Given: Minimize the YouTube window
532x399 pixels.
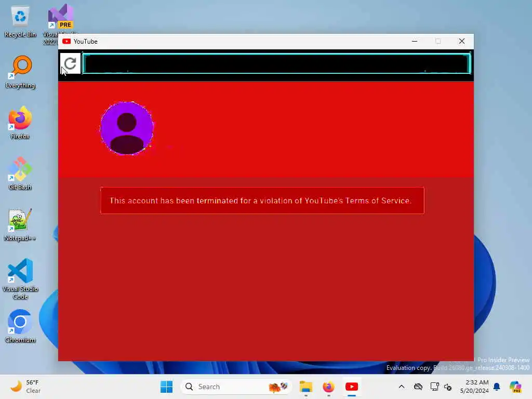Looking at the screenshot, I should pyautogui.click(x=414, y=41).
